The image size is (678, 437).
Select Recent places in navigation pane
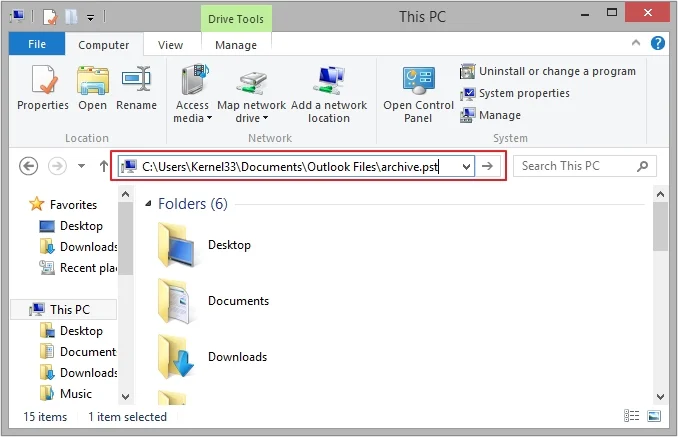click(x=78, y=268)
